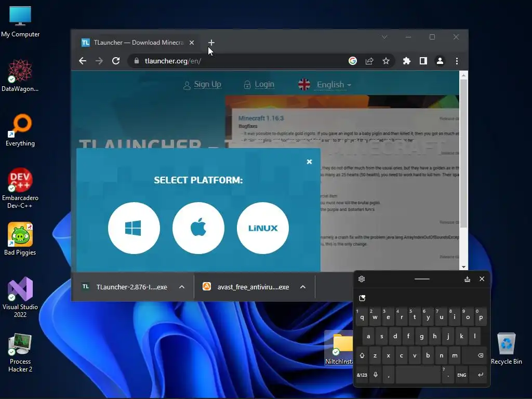Tap the spacebar on touch keyboard
The image size is (532, 399).
click(x=418, y=375)
